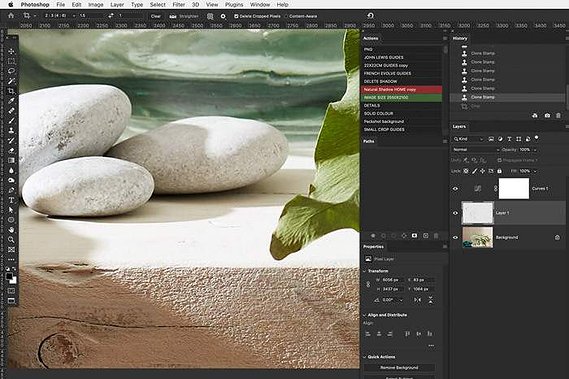Select the Crop tool in the left toolbar
This screenshot has height=379, width=569.
11,91
